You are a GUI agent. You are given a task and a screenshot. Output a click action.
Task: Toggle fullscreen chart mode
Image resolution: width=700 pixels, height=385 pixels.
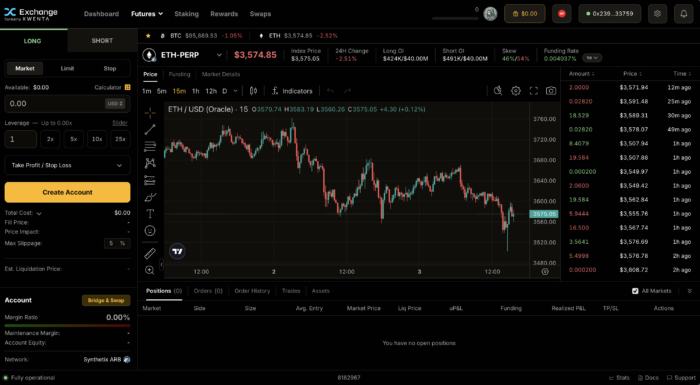533,91
